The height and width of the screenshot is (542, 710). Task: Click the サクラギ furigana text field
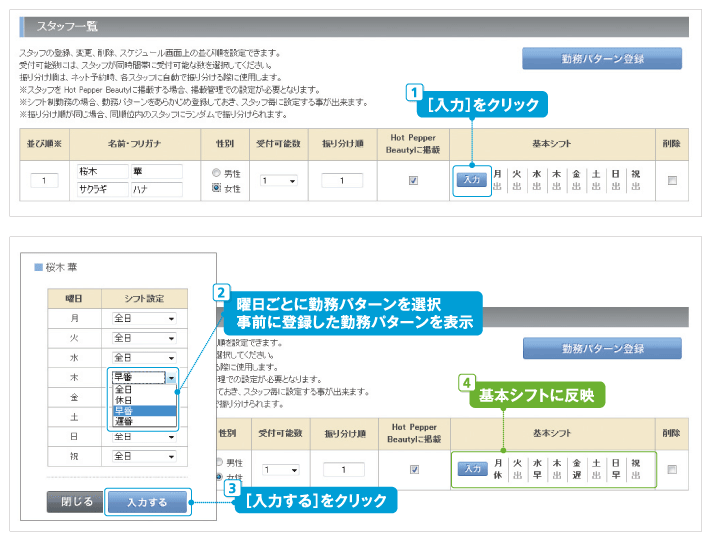coord(102,188)
